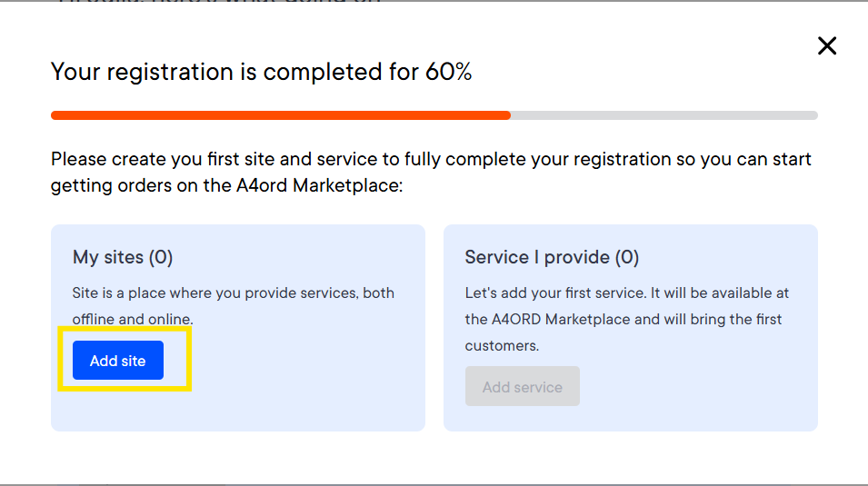Click the 'Please create you first site' instruction line
Viewport: 868px width, 486px height.
431,159
